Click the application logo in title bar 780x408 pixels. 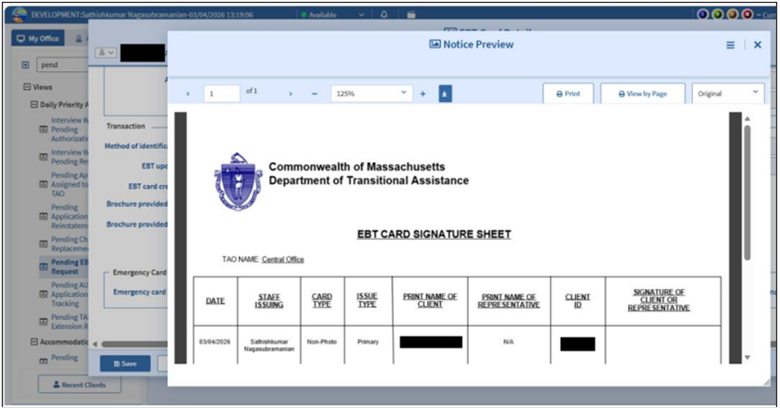tap(19, 14)
